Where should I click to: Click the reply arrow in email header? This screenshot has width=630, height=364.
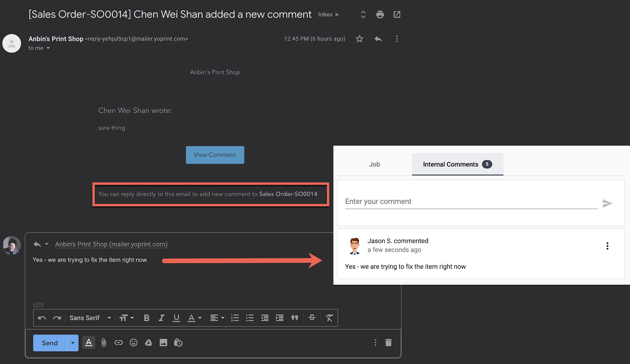[378, 39]
